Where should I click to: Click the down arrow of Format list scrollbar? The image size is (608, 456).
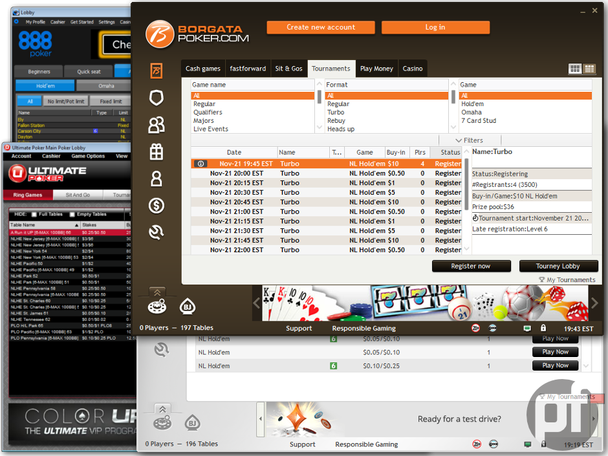tap(453, 127)
